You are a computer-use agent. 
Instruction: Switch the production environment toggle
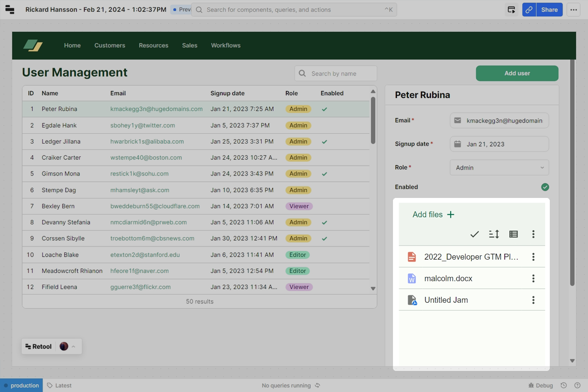pos(21,385)
